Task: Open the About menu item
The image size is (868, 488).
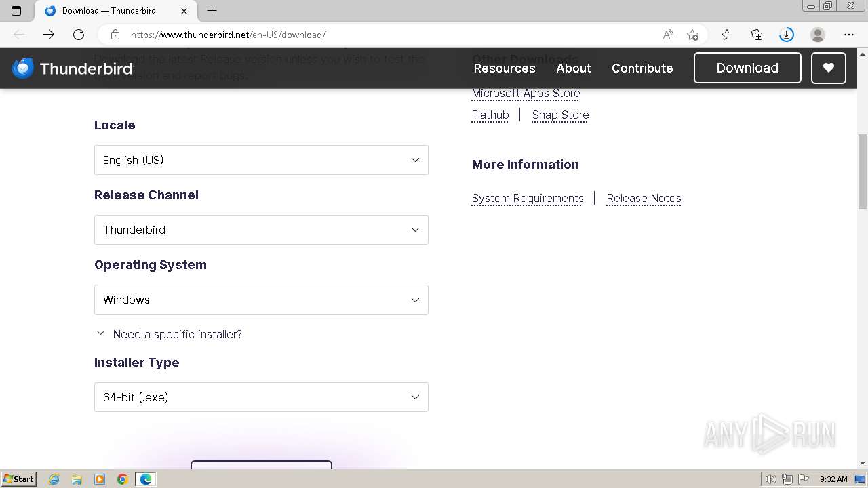Action: pyautogui.click(x=574, y=68)
